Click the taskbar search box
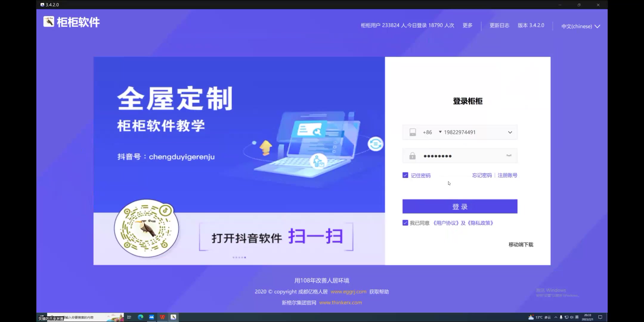Image resolution: width=644 pixels, height=322 pixels. click(86, 317)
